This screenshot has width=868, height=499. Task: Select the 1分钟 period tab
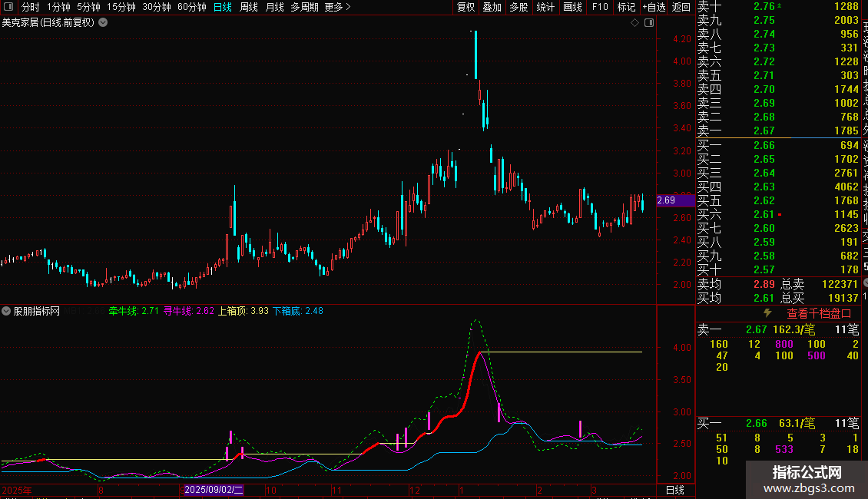pyautogui.click(x=58, y=7)
